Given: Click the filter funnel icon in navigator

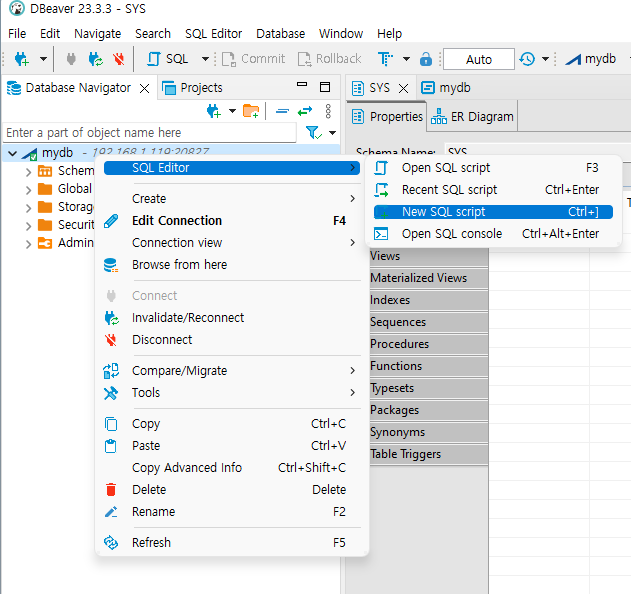Looking at the screenshot, I should tap(313, 132).
